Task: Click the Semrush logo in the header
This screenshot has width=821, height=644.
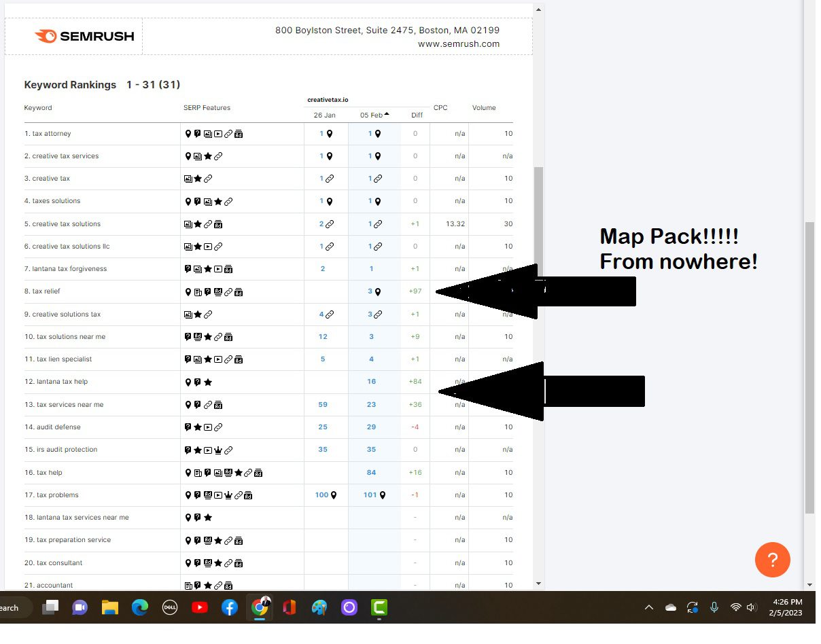Action: point(84,36)
